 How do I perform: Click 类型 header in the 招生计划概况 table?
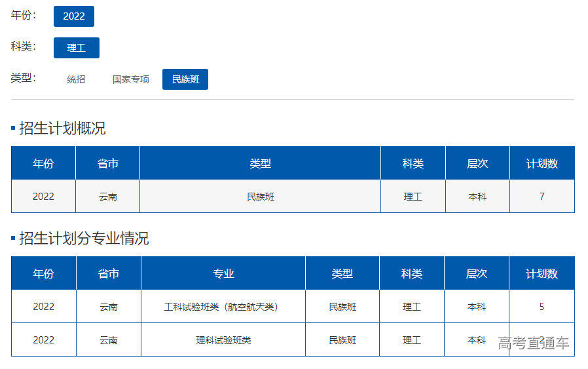point(260,163)
